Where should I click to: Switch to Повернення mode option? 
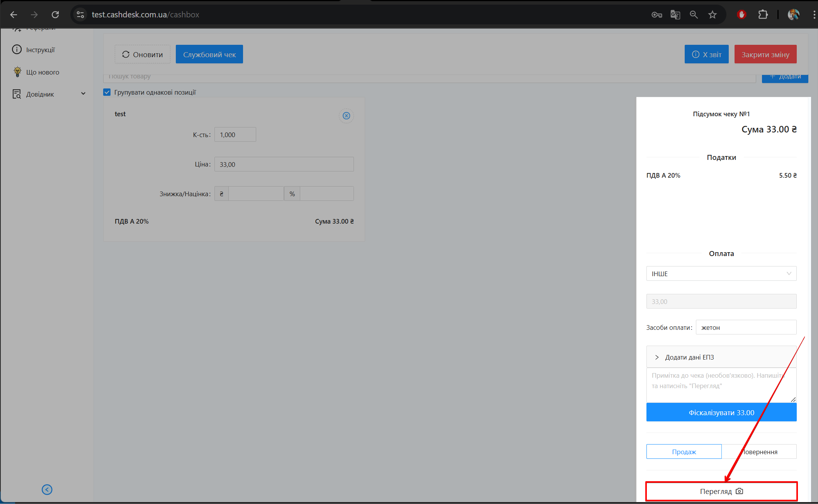(759, 451)
